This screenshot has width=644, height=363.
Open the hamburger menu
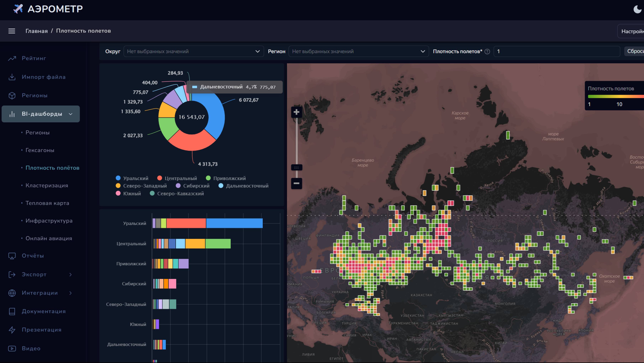(x=12, y=31)
